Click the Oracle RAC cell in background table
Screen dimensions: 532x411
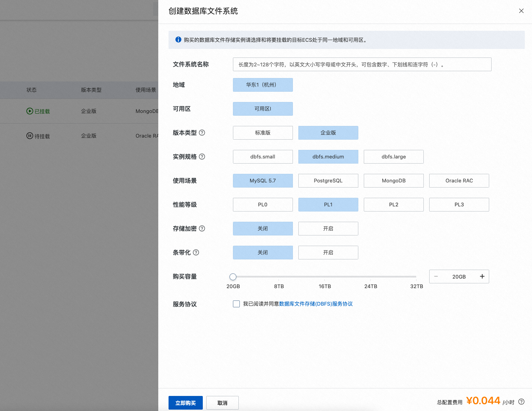tap(147, 136)
